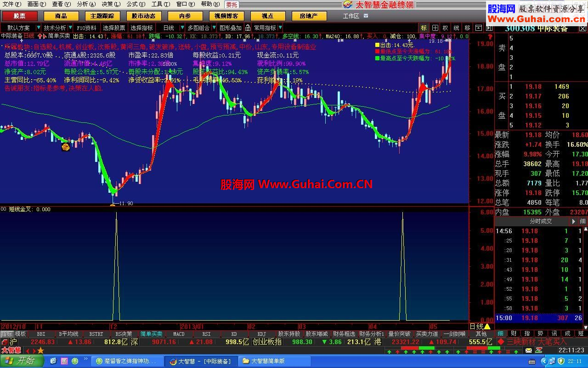Screen dimensions: 588x368
Task: Select the BBI indicator tab
Action: click(41, 334)
